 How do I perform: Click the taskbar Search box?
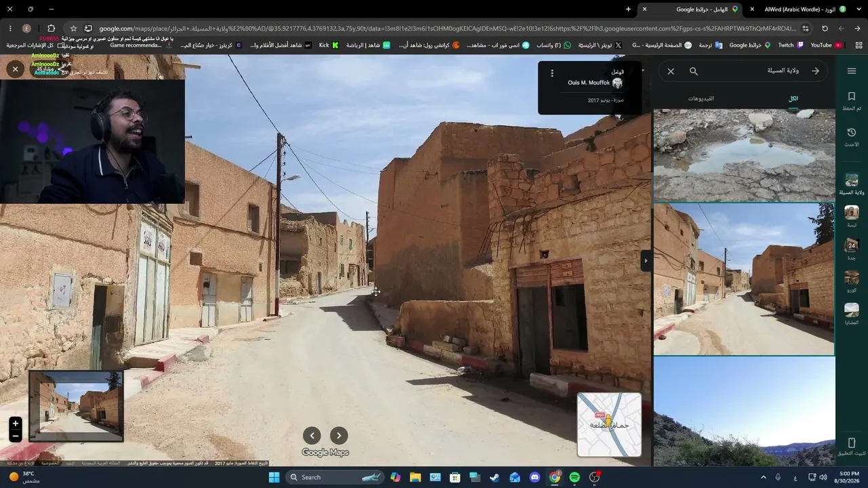334,477
